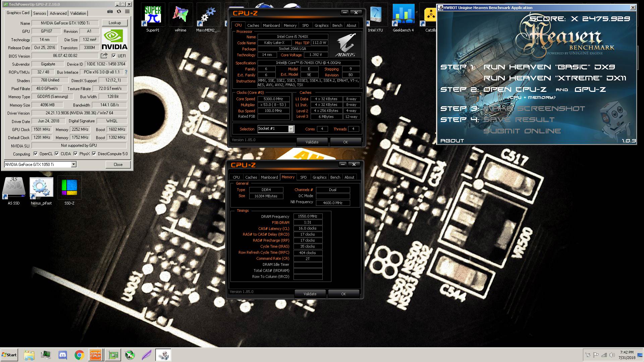This screenshot has width=644, height=362.
Task: Click the Heaven benchmark taskbar icon
Action: click(x=163, y=355)
